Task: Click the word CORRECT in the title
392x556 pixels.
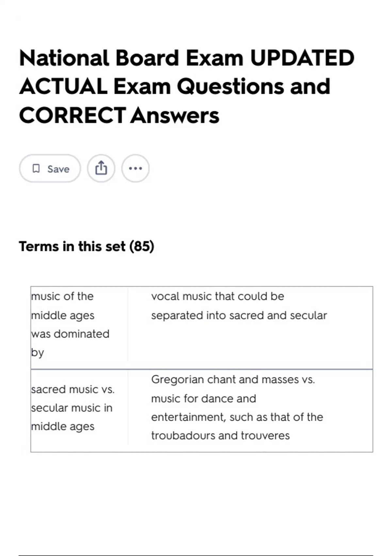Action: pos(73,115)
